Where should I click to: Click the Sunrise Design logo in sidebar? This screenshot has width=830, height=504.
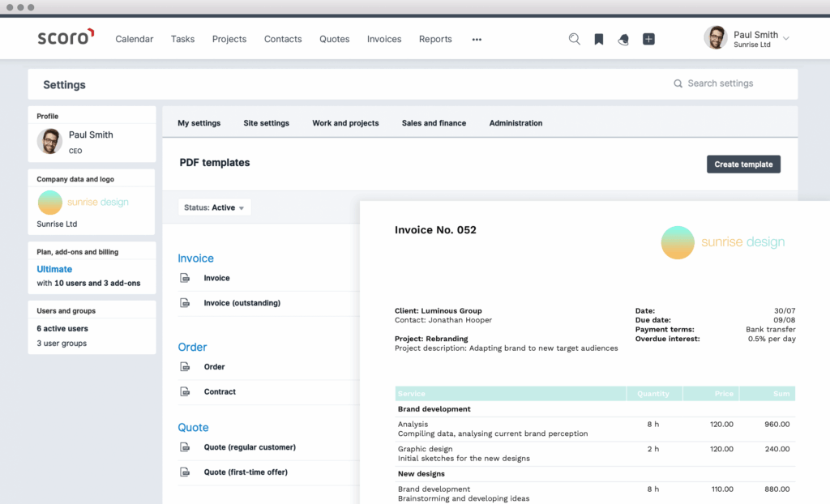coord(83,203)
